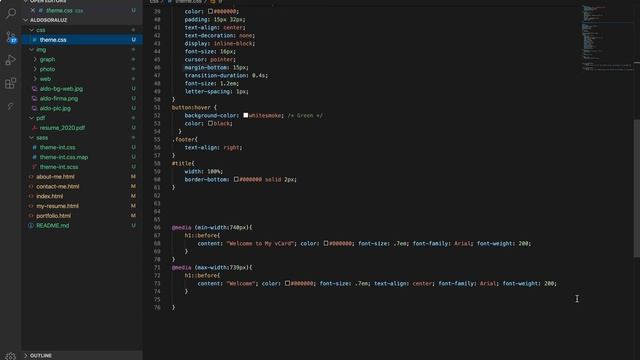
Task: Collapse the img folder
Action: pyautogui.click(x=32, y=49)
